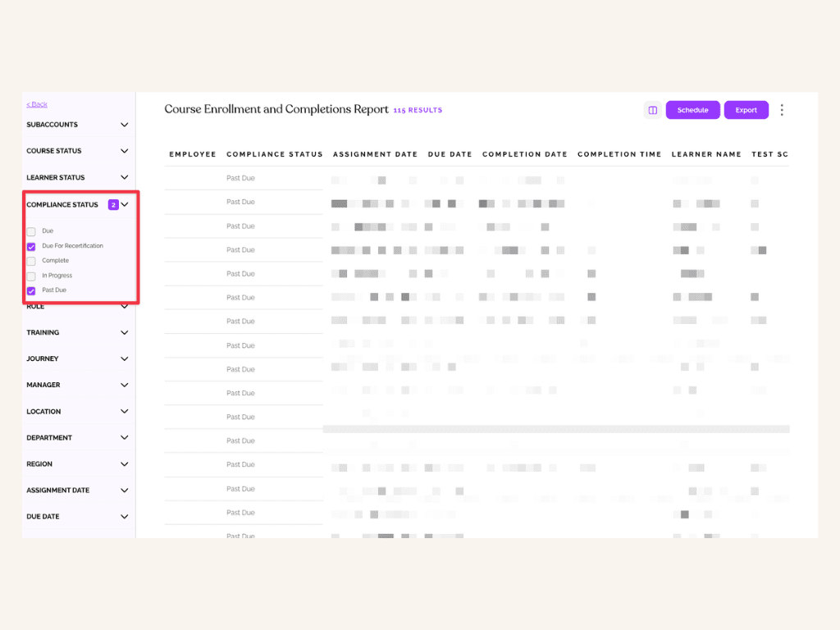Sort by Completion Time column header
This screenshot has width=840, height=630.
tap(619, 154)
